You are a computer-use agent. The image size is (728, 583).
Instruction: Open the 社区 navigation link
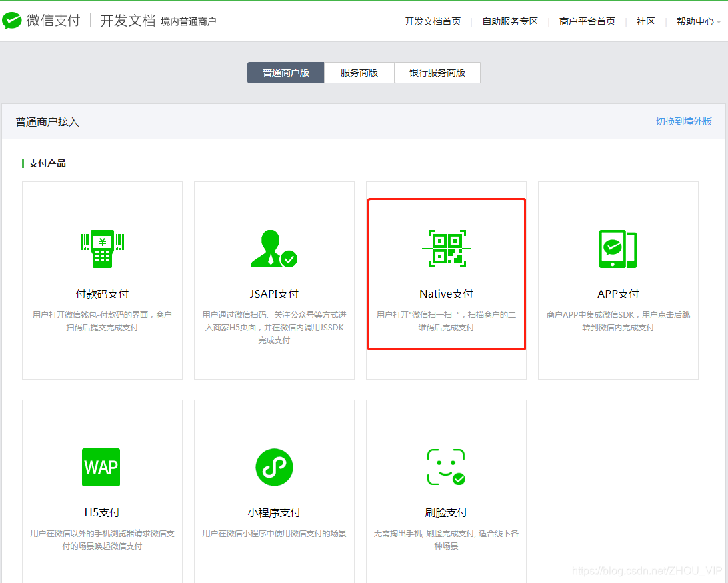click(645, 21)
